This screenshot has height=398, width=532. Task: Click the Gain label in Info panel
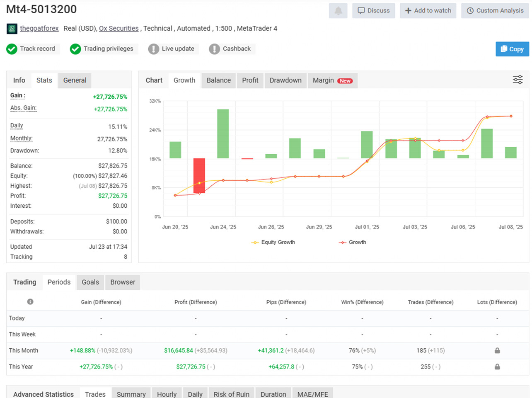pyautogui.click(x=18, y=95)
